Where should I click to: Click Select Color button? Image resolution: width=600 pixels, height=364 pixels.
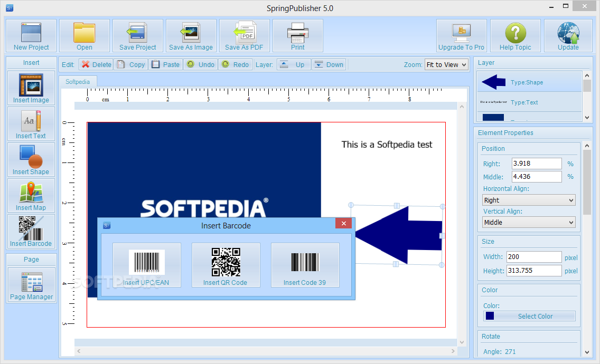[x=529, y=316]
